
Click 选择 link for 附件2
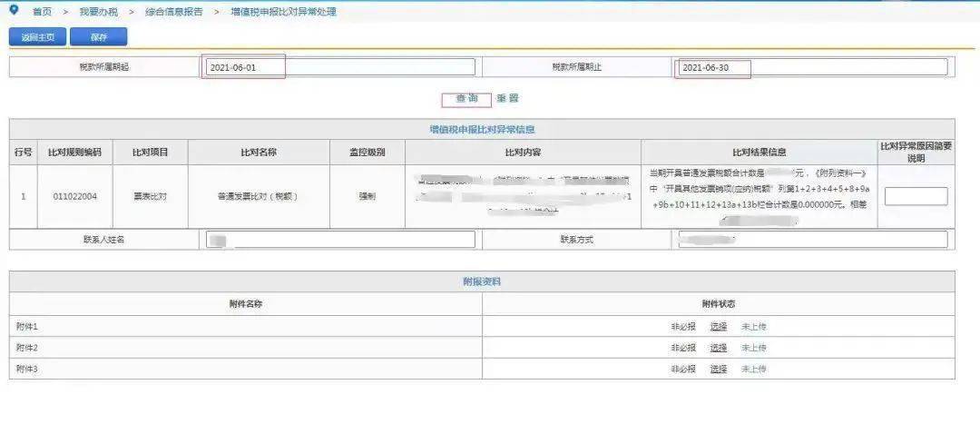(719, 348)
